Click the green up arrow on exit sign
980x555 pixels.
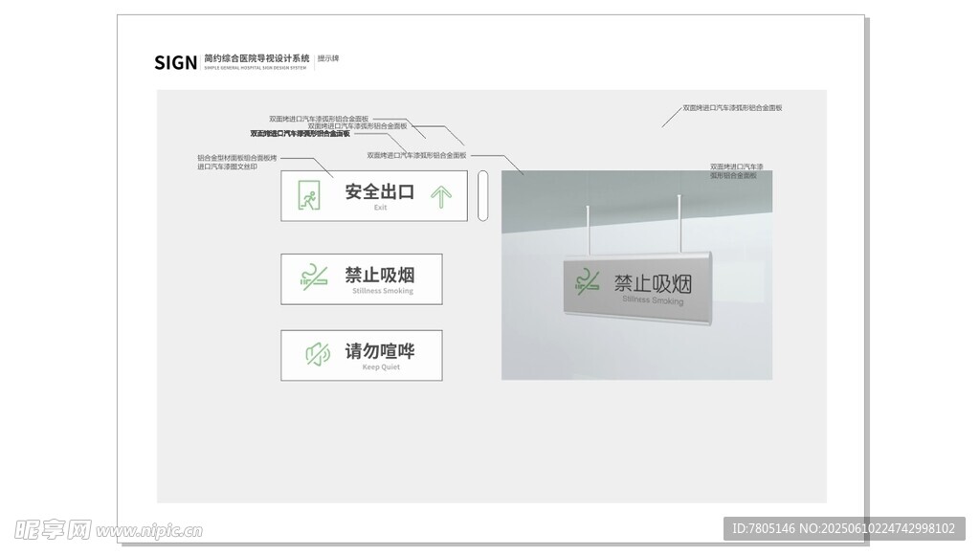point(440,196)
